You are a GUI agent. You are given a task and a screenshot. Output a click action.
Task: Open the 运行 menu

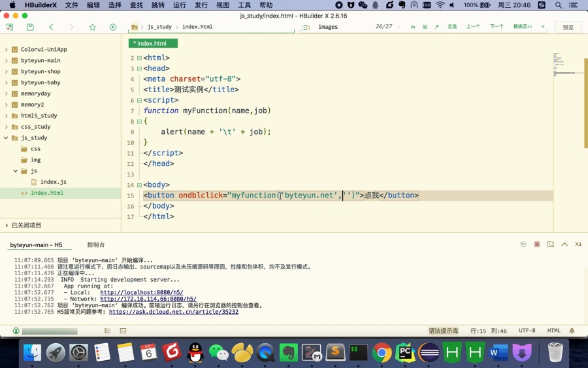[179, 5]
